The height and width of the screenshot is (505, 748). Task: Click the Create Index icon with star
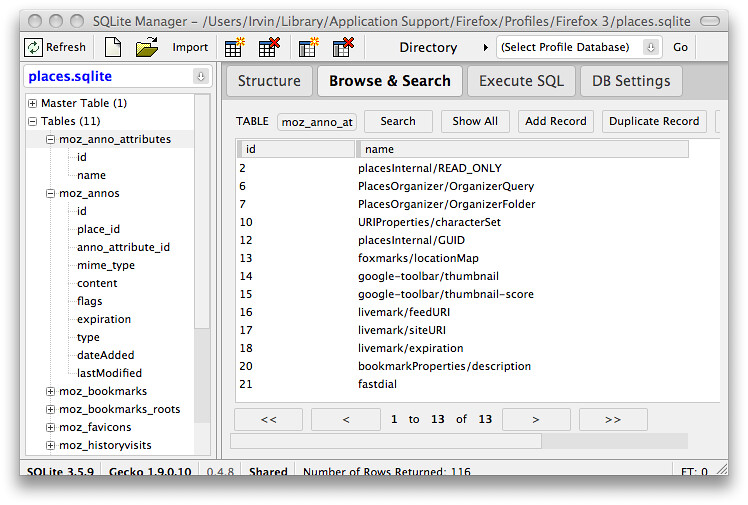pyautogui.click(x=308, y=47)
